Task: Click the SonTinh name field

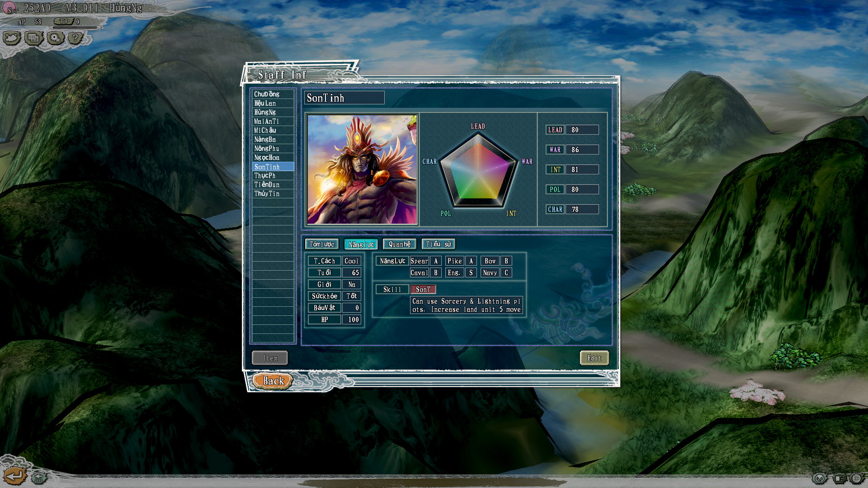Action: pyautogui.click(x=344, y=98)
